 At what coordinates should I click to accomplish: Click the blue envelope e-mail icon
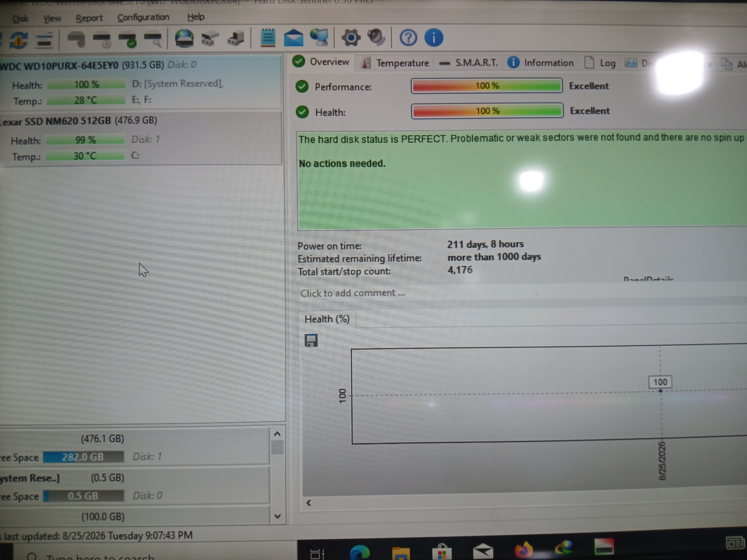294,37
